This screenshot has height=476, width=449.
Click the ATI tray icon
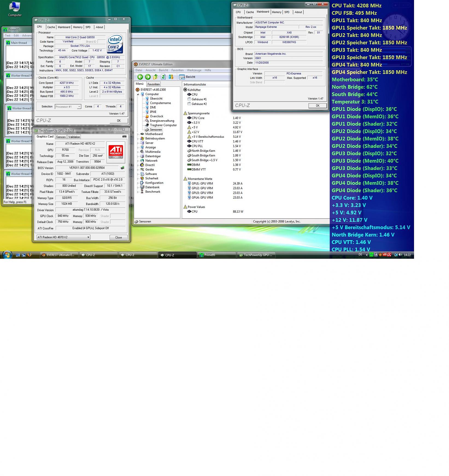click(385, 255)
